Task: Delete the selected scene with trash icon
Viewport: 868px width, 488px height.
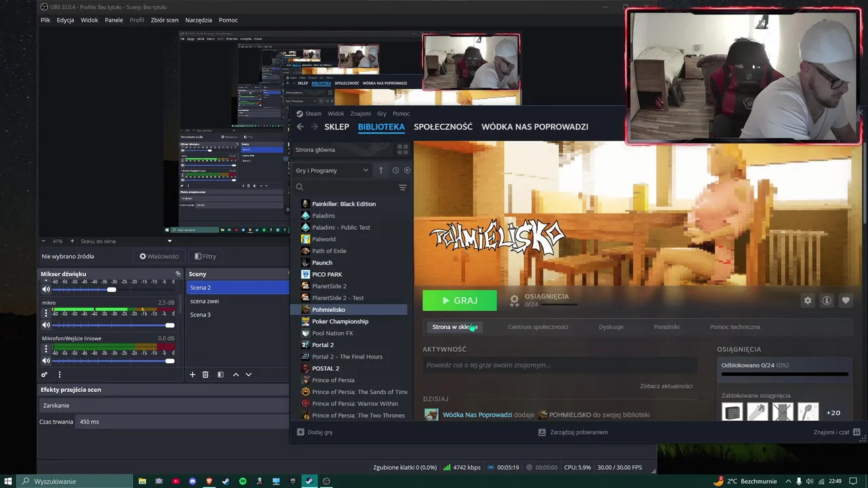Action: 205,374
